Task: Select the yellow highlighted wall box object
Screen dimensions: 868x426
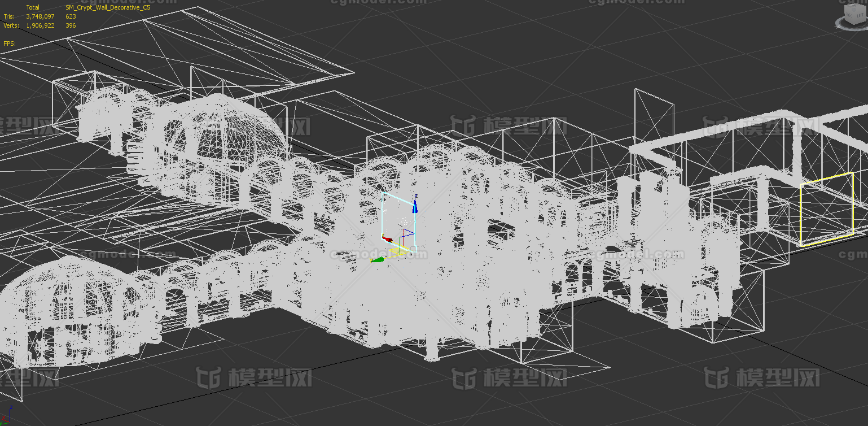Action: pyautogui.click(x=827, y=210)
